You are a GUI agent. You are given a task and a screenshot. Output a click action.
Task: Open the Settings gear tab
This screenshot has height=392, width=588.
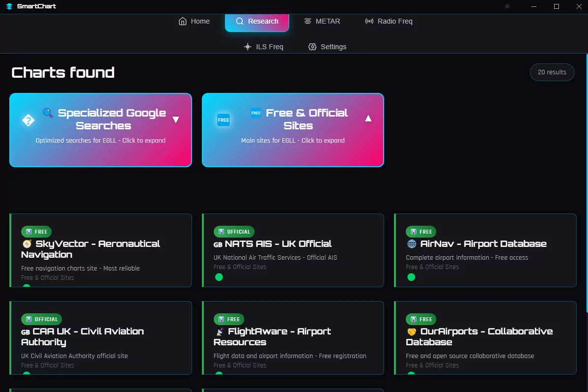[327, 47]
